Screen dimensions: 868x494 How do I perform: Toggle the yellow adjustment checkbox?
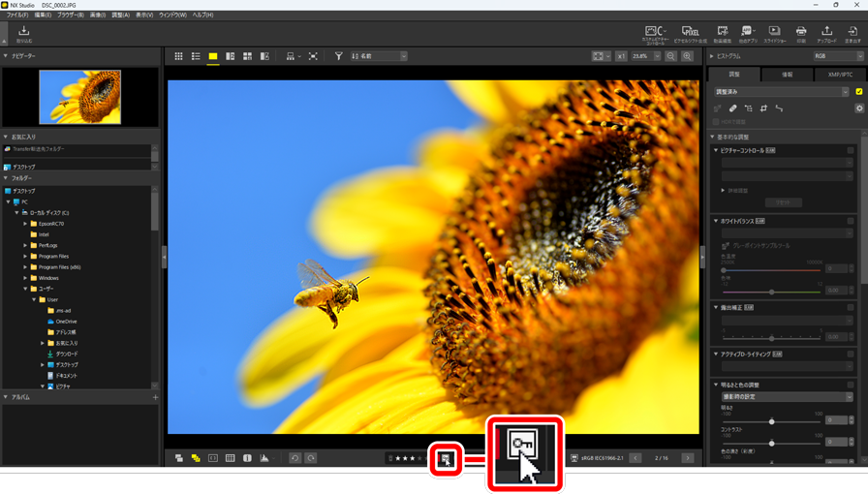pyautogui.click(x=858, y=92)
